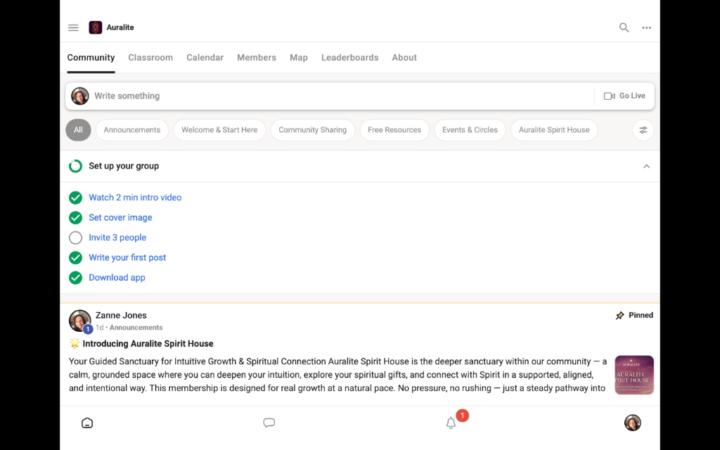Click the Download app checkmark
Image resolution: width=720 pixels, height=450 pixels.
tap(75, 278)
